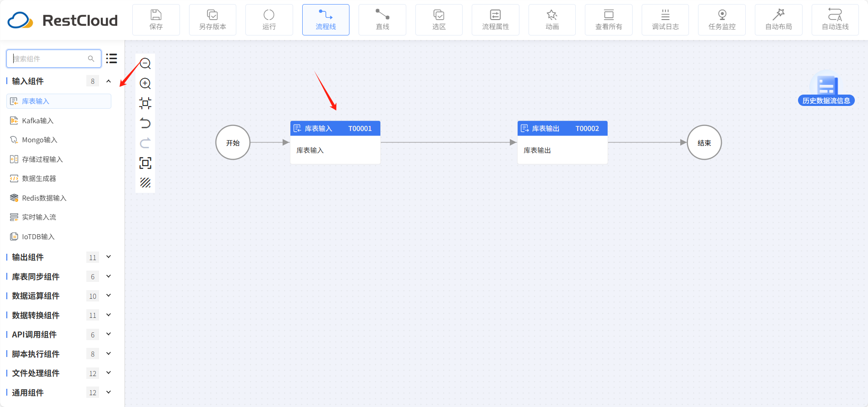868x407 pixels.
Task: Click the 保存 save toolbar button
Action: (x=156, y=20)
